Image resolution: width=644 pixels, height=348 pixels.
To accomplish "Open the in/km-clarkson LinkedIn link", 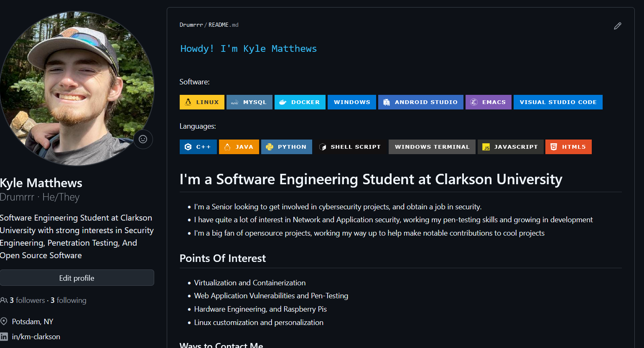I will 36,337.
